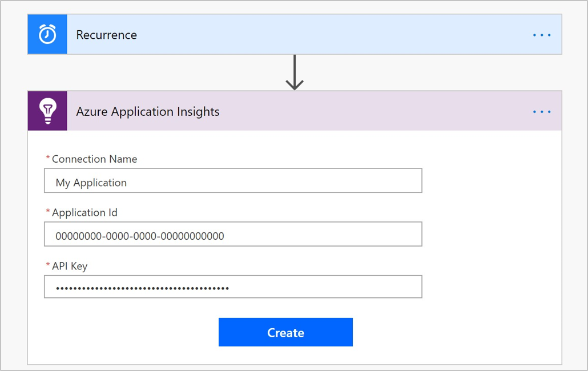Click the Connection Name label

(x=94, y=159)
